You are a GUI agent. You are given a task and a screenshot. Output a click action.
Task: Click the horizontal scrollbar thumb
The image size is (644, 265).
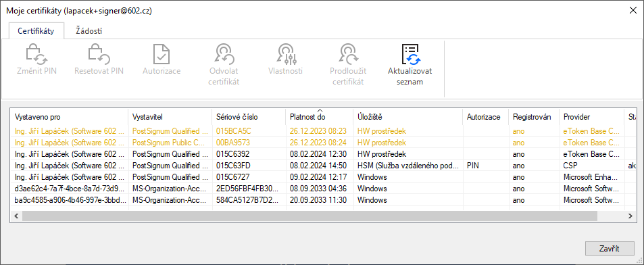tap(309, 216)
